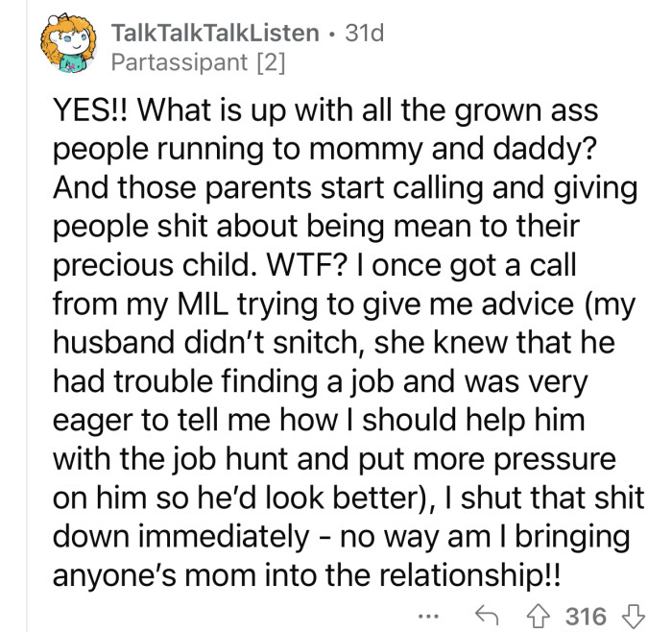Click the 316 vote score
Viewport: 672px width, 632px height.
point(586,617)
